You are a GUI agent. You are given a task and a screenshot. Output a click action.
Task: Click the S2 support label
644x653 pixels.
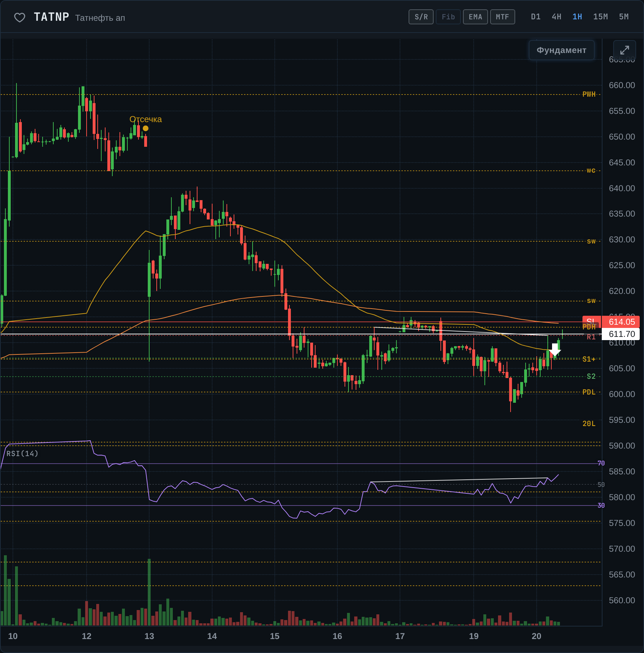point(591,376)
